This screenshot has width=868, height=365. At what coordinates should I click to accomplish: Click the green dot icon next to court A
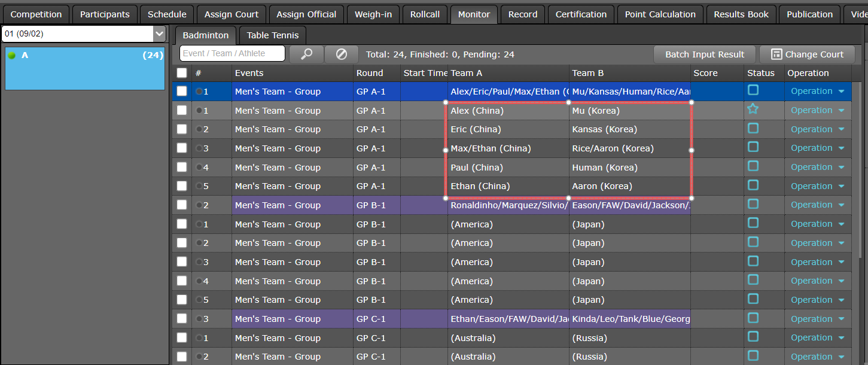pos(12,56)
